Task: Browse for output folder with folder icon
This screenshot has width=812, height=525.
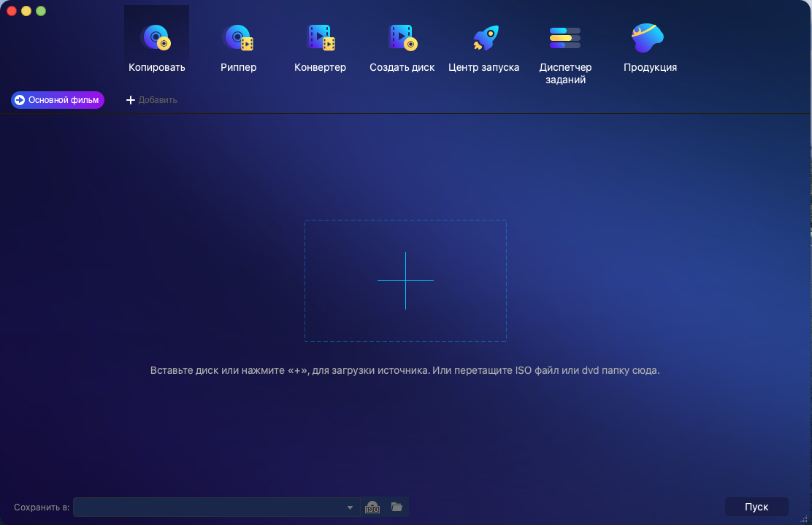Action: pyautogui.click(x=397, y=507)
